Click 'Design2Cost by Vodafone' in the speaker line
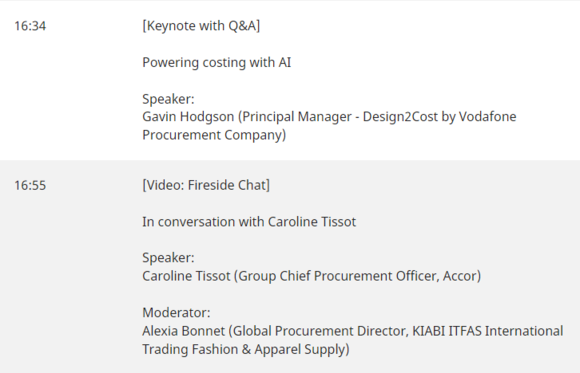The image size is (580, 373). point(439,117)
